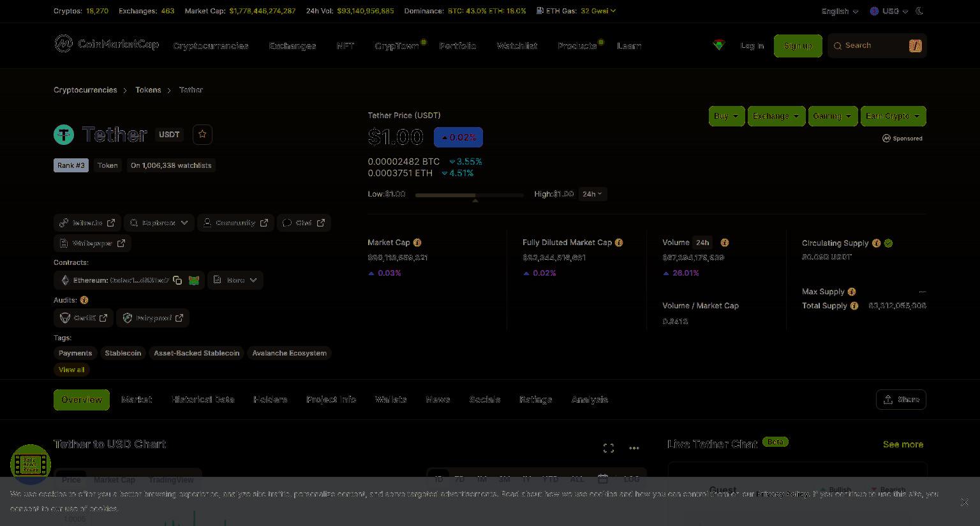Open the CrypTown nav menu

pyautogui.click(x=397, y=46)
